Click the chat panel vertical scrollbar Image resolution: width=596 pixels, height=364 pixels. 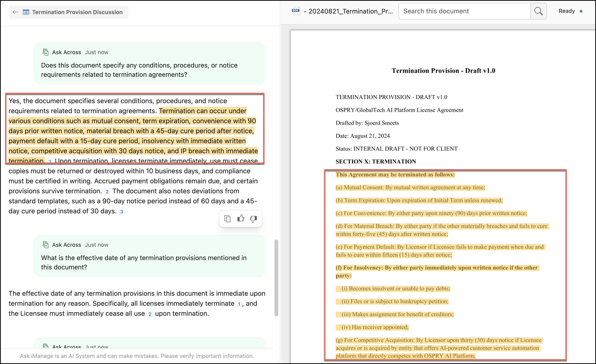tap(276, 278)
